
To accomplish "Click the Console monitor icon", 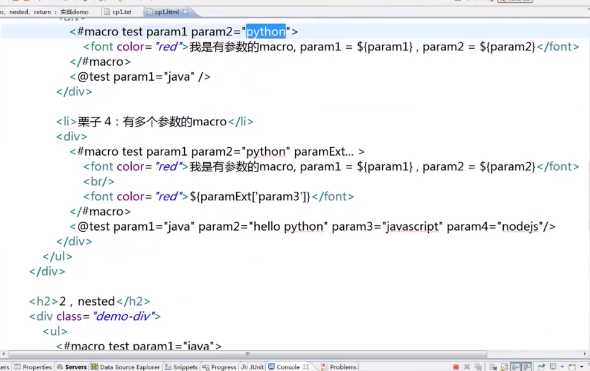I will coord(271,367).
